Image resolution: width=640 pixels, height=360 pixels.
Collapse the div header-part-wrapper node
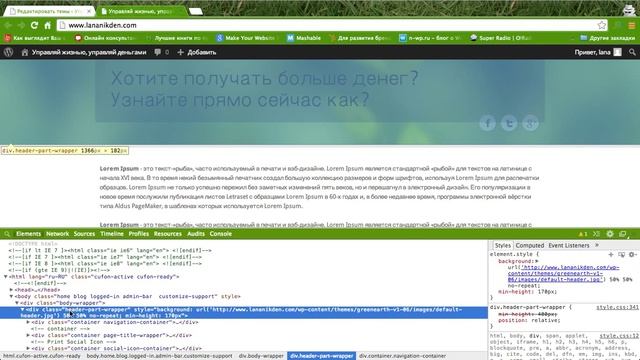pos(22,309)
